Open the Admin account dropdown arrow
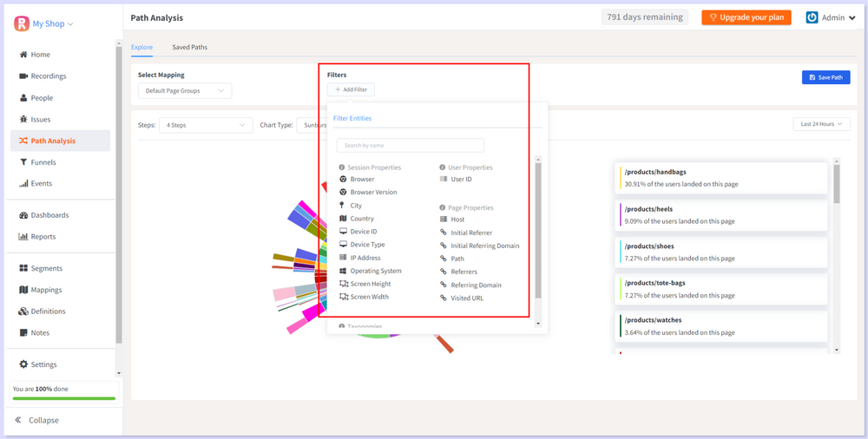This screenshot has height=439, width=868. click(x=852, y=17)
